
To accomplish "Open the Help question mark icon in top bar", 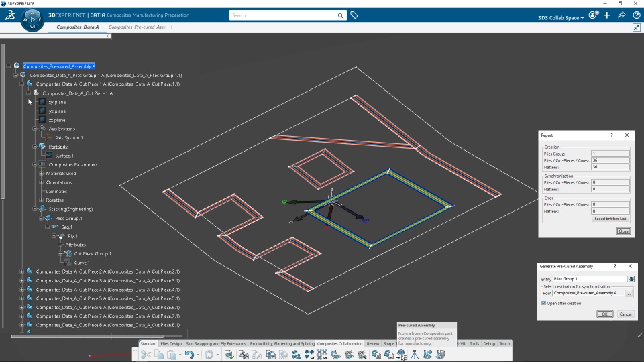I will click(637, 15).
